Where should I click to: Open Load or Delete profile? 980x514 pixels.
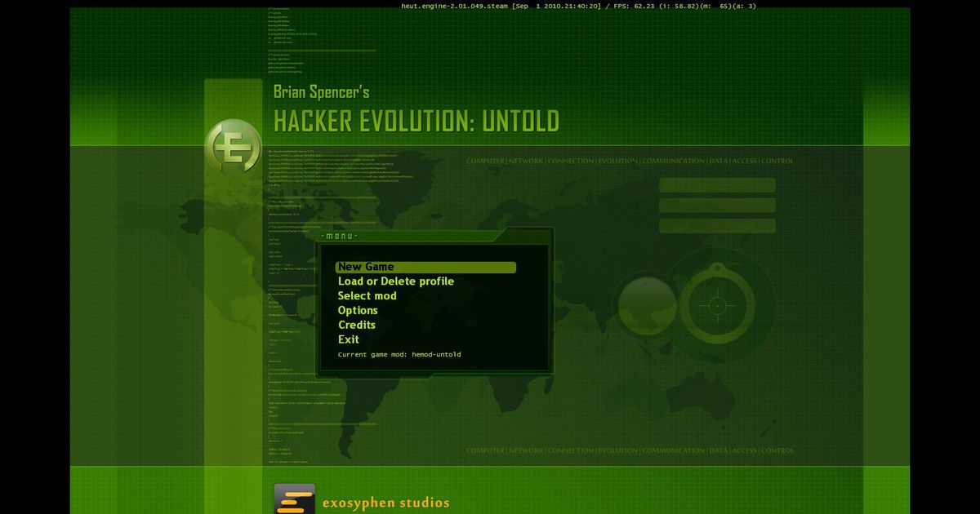tap(396, 281)
